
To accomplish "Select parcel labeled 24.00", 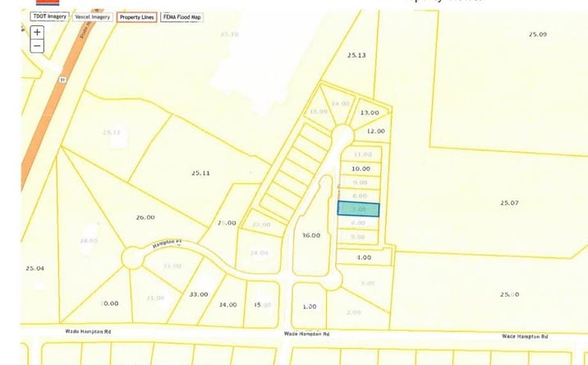I will pos(259,253).
